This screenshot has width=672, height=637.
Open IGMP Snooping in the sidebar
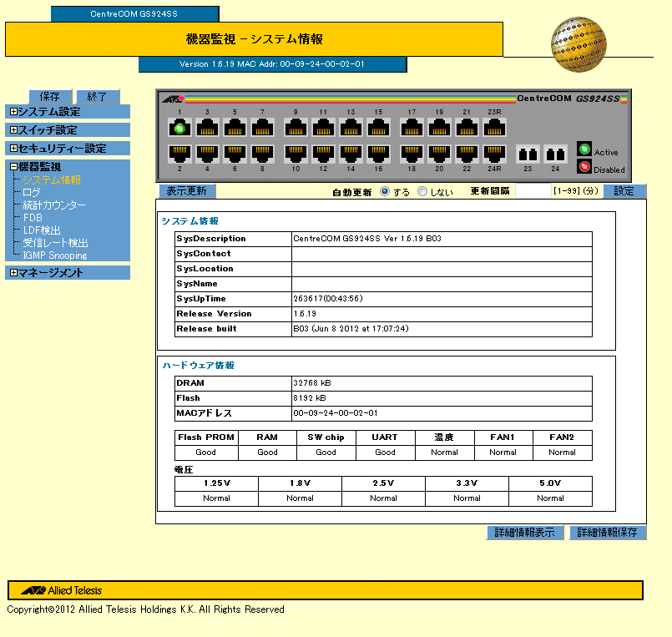[55, 255]
